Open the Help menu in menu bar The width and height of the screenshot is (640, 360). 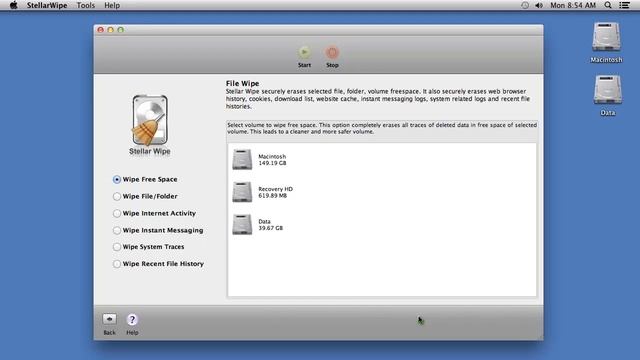112,5
